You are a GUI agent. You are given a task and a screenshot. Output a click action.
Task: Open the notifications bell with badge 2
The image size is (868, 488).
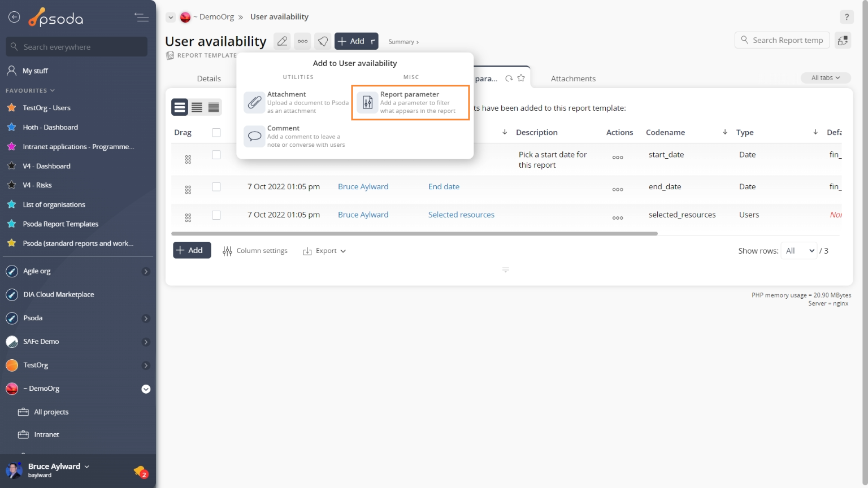tap(140, 471)
